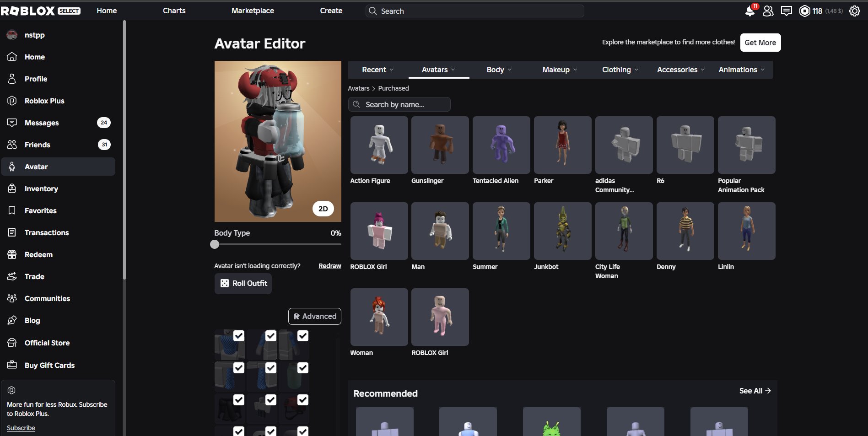Open Charts in the top navigation

point(174,11)
